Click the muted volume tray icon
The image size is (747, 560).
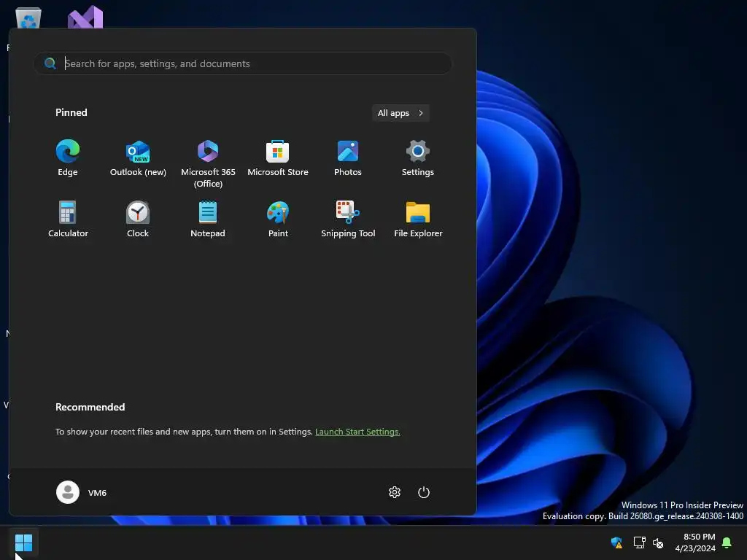tap(659, 542)
